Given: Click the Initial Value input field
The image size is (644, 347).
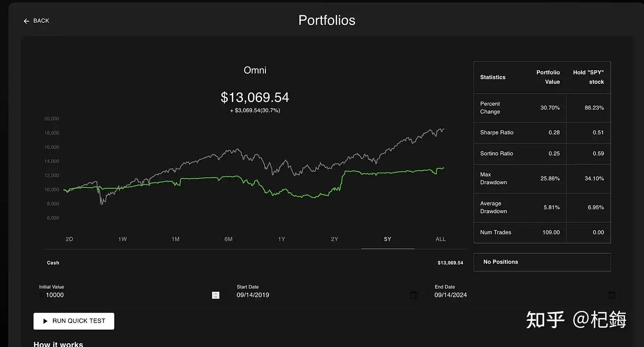Looking at the screenshot, I should tap(124, 295).
